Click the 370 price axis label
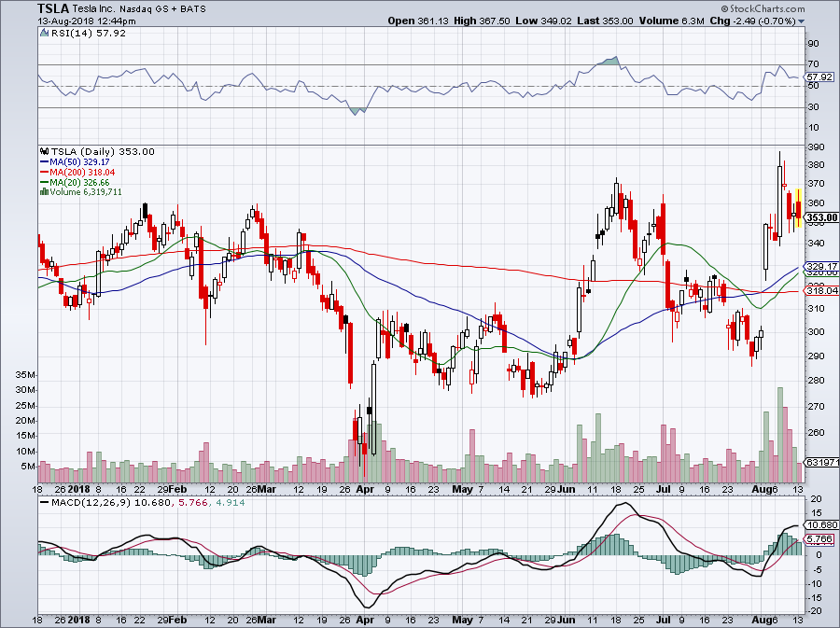Image resolution: width=840 pixels, height=628 pixels. tap(816, 184)
